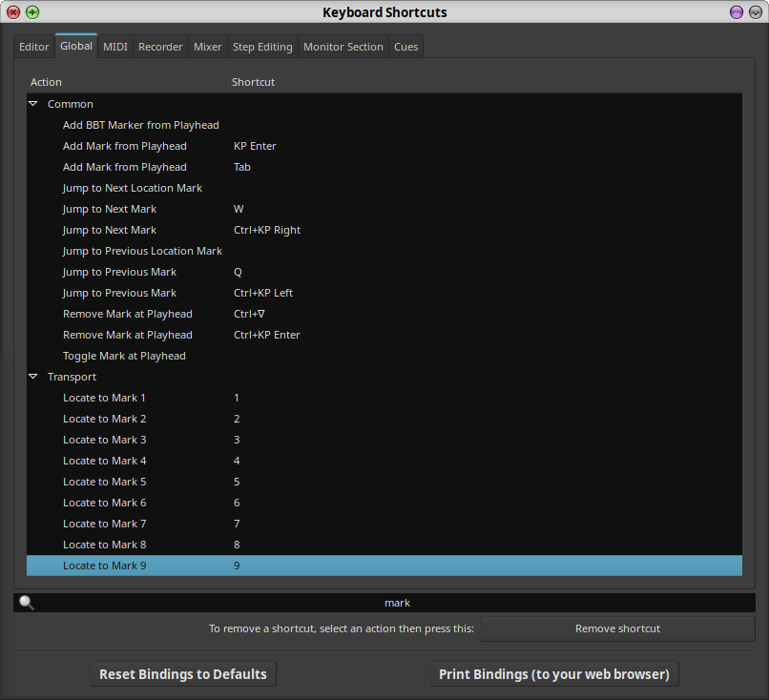769x700 pixels.
Task: Select Jump to Next Location Mark
Action: (133, 188)
